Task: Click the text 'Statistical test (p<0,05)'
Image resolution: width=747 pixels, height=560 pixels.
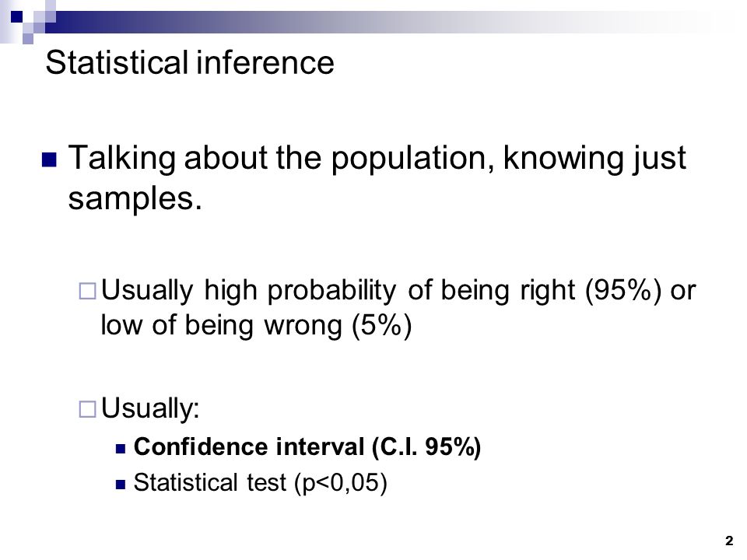Action: tap(260, 483)
